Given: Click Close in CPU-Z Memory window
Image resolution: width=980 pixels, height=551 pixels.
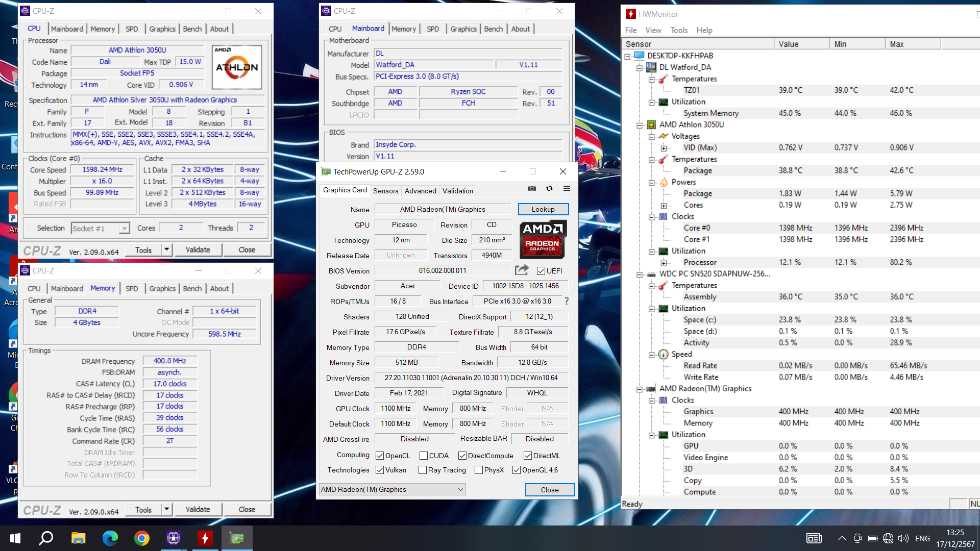Looking at the screenshot, I should (x=247, y=509).
